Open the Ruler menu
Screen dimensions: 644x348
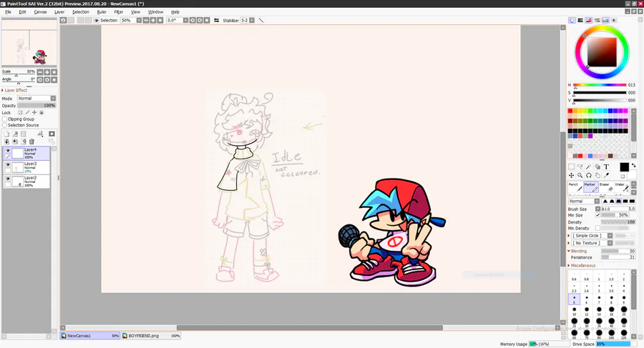point(102,12)
